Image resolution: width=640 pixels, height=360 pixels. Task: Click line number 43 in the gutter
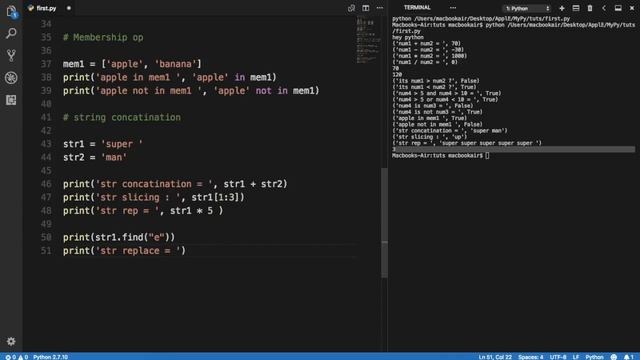tap(46, 144)
